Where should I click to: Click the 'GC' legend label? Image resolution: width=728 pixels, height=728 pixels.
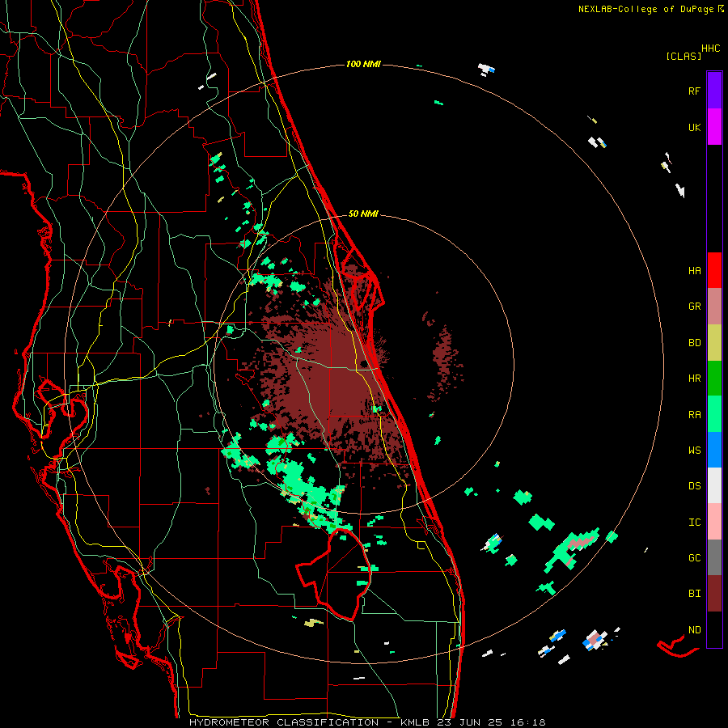pos(694,558)
